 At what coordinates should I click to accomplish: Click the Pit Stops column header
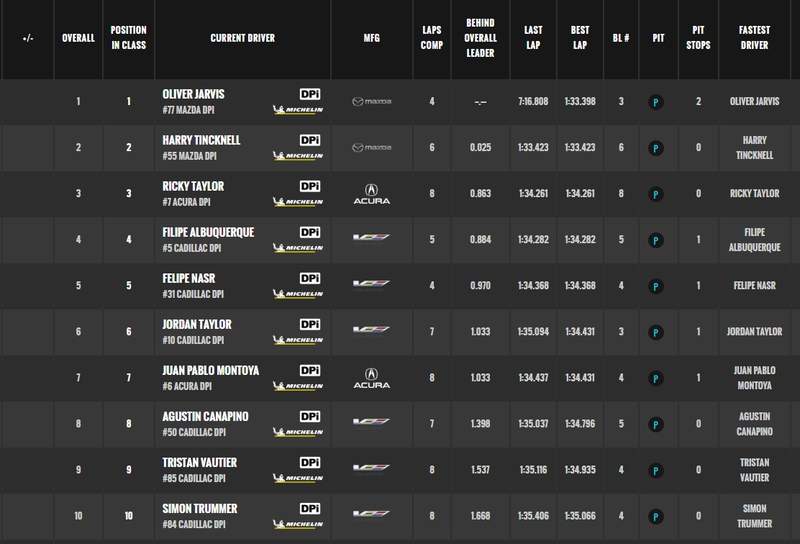point(698,38)
